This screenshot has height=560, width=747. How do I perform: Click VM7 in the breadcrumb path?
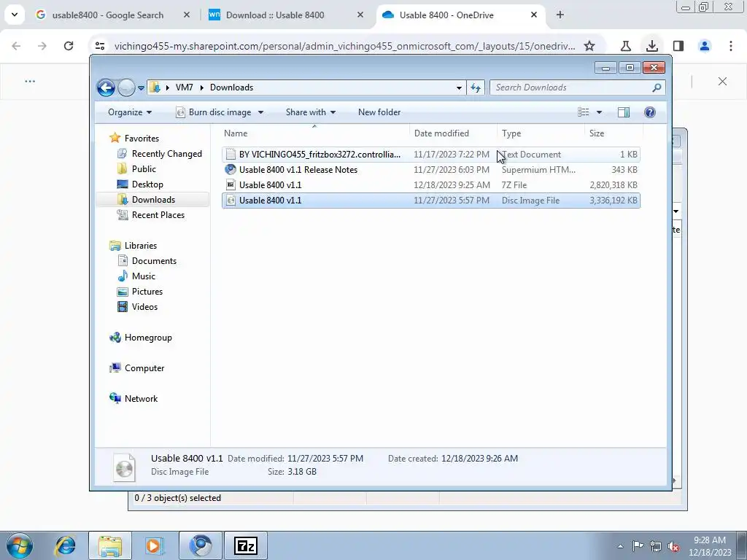coord(184,87)
